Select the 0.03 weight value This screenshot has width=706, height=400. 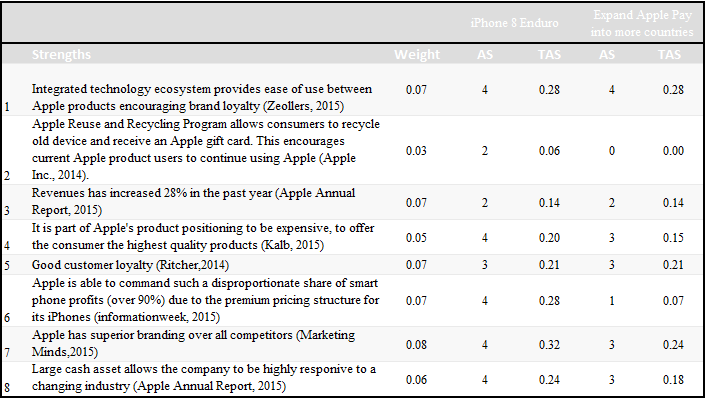point(416,150)
